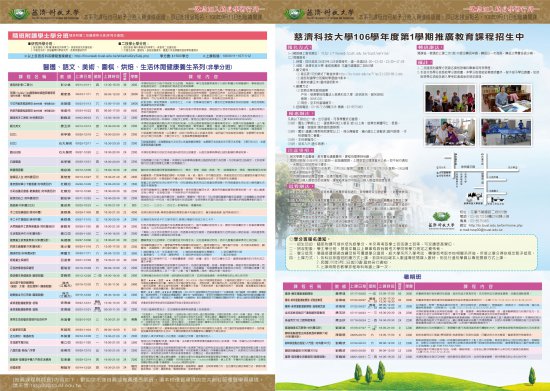Viewport: 550px width, 391px height.
Task: Click the 課程內容 header of the left table
Action: point(203,77)
